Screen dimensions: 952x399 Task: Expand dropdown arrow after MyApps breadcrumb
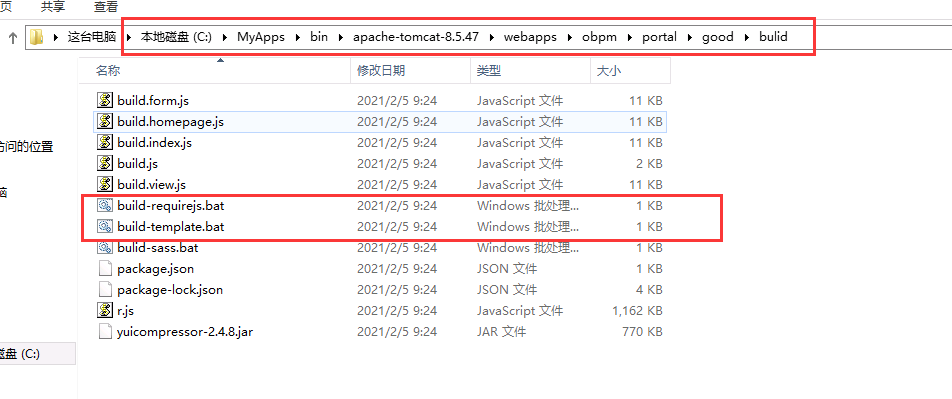[x=298, y=37]
